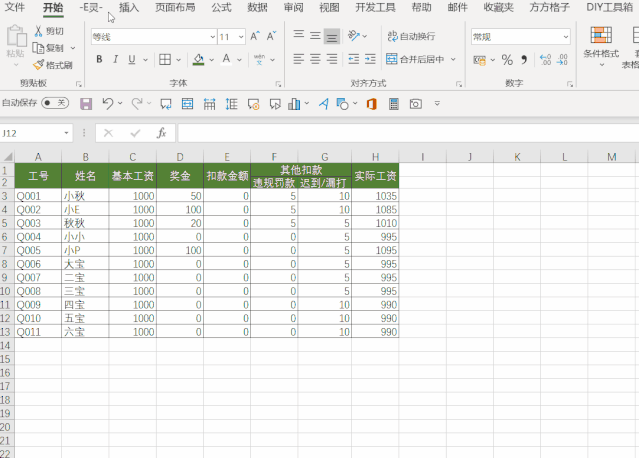Increase indent in alignment group
Screen dimensions: 639x458
point(370,59)
